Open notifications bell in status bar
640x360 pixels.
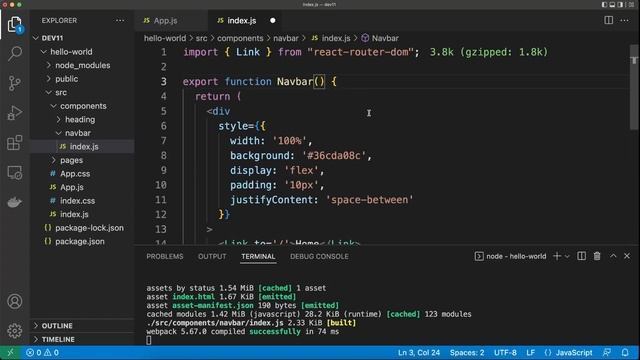[x=625, y=353]
